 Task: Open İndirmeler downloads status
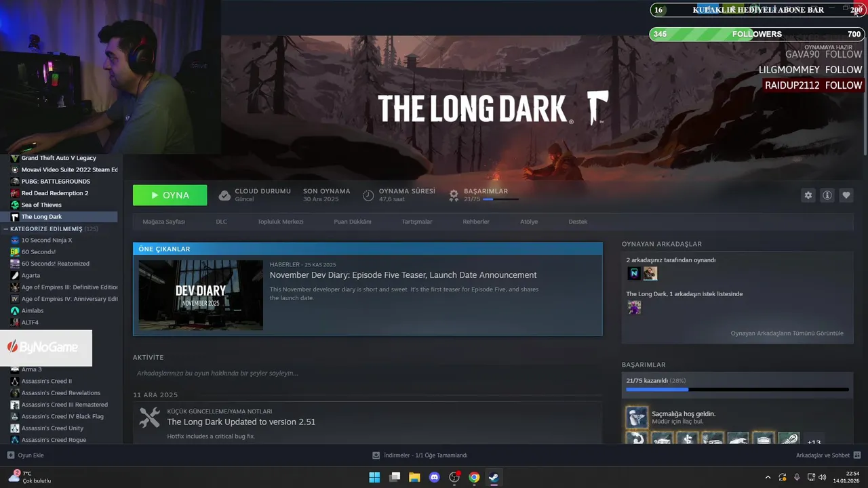pos(420,455)
